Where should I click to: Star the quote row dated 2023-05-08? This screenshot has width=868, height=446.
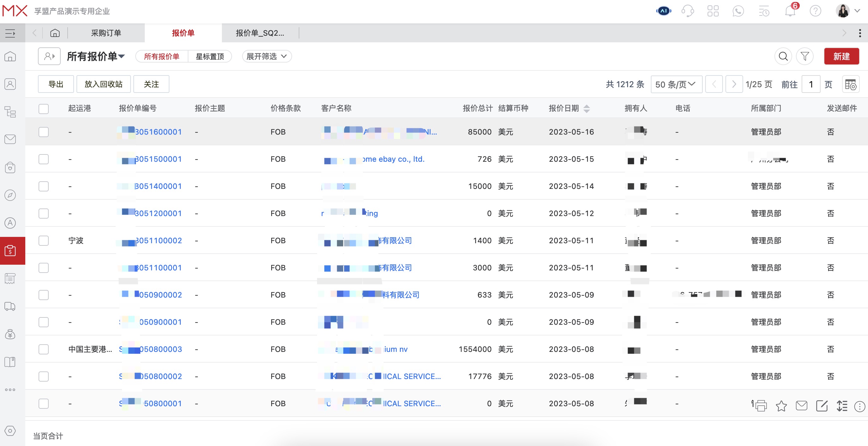pos(782,406)
